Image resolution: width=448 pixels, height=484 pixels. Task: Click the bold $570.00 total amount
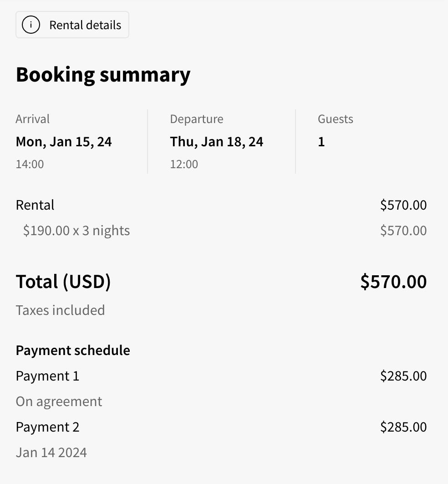tap(393, 282)
